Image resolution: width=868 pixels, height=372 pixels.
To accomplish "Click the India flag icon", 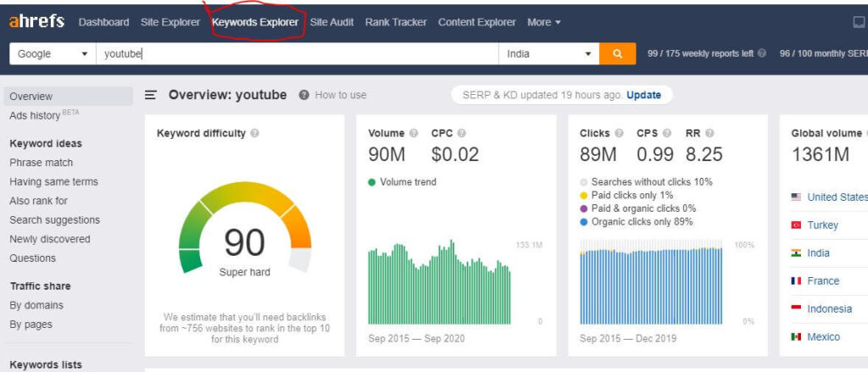I will point(796,253).
